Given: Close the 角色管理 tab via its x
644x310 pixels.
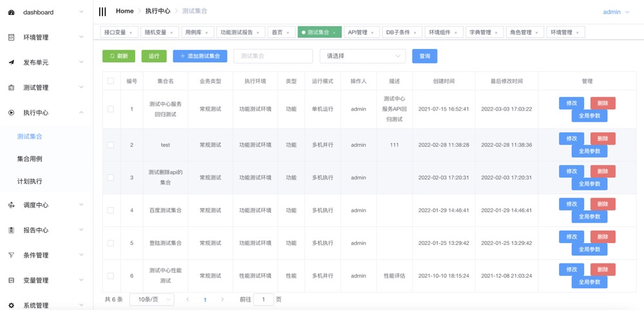Looking at the screenshot, I should pyautogui.click(x=537, y=32).
